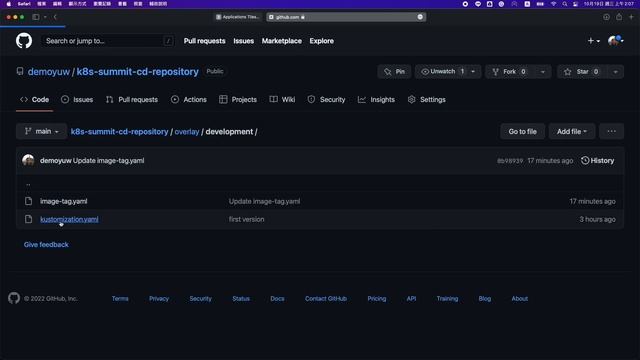Click the Safari sidebar toggle icon
Screen dimensions: 640x360
[x=36, y=17]
